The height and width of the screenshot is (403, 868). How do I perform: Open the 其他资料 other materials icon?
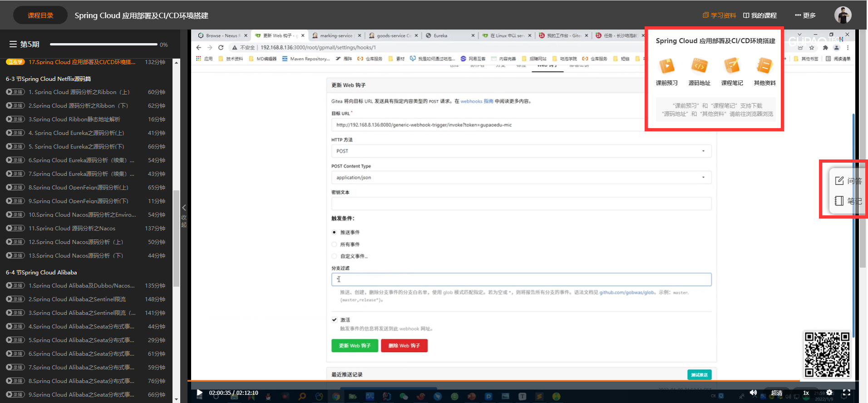[764, 66]
